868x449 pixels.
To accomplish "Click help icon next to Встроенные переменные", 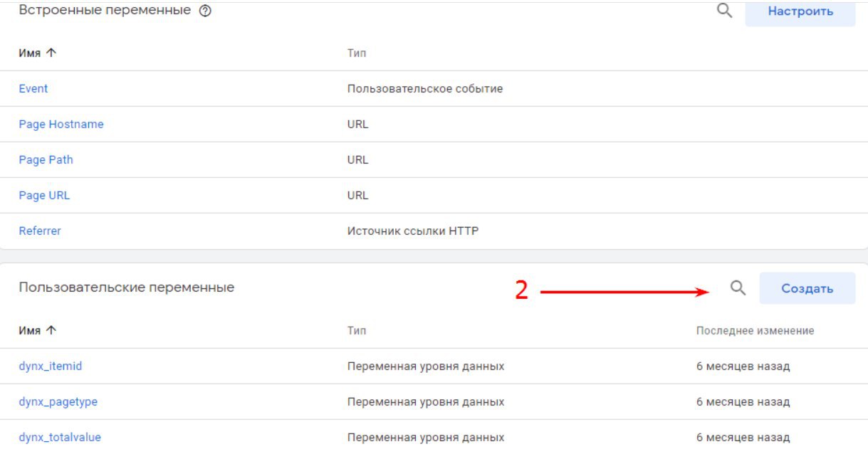I will pyautogui.click(x=206, y=11).
